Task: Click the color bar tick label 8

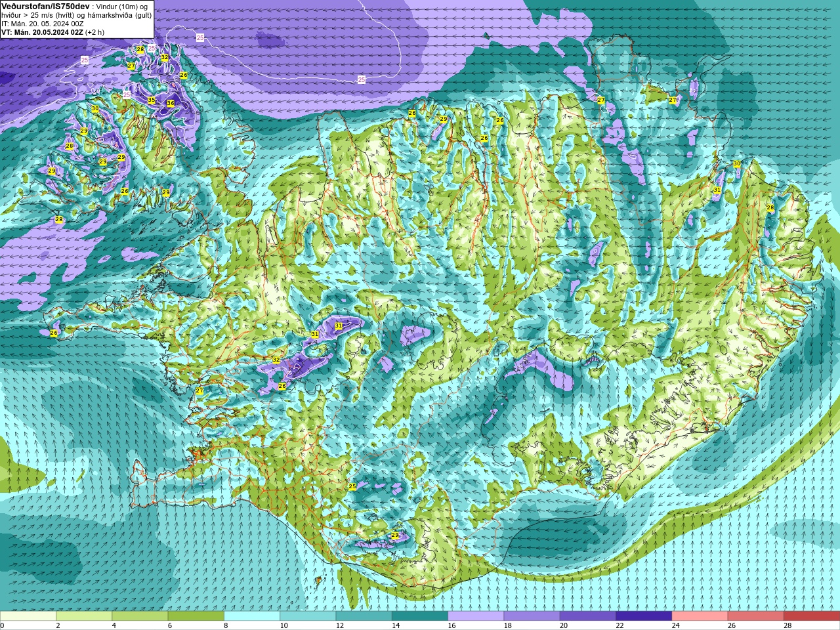Action: click(x=224, y=625)
